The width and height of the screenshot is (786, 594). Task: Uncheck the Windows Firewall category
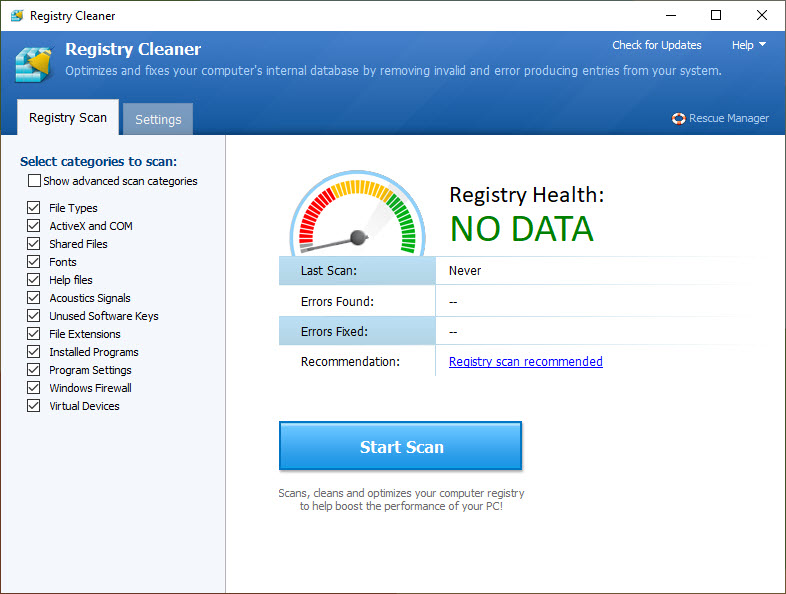(34, 388)
